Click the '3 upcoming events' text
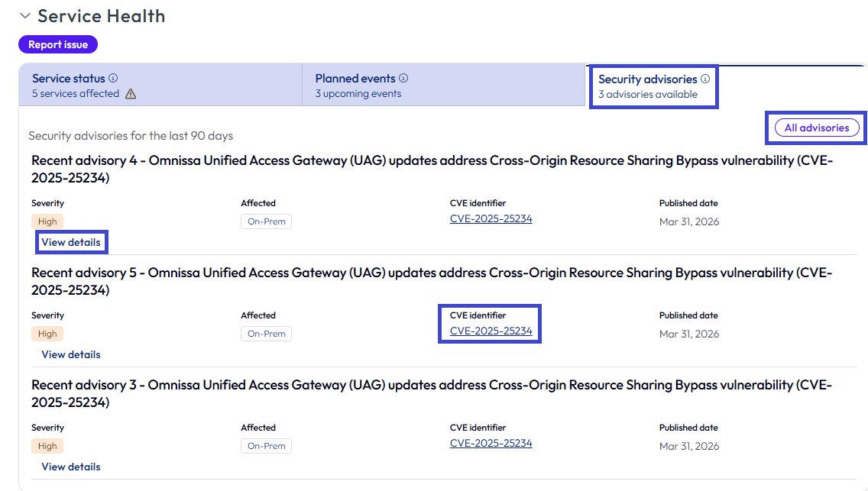Viewport: 868px width, 491px height. 358,94
